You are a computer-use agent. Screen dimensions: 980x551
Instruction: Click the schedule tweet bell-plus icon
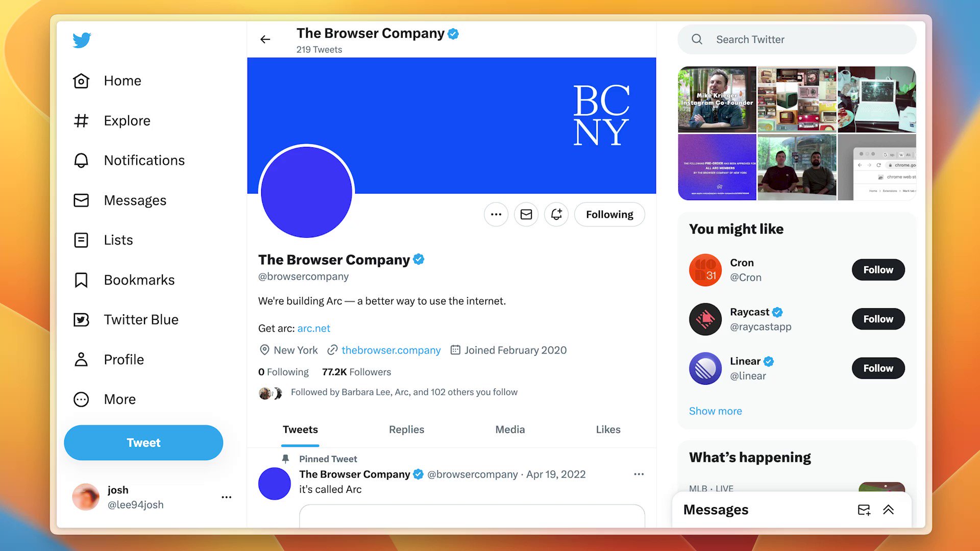[557, 214]
